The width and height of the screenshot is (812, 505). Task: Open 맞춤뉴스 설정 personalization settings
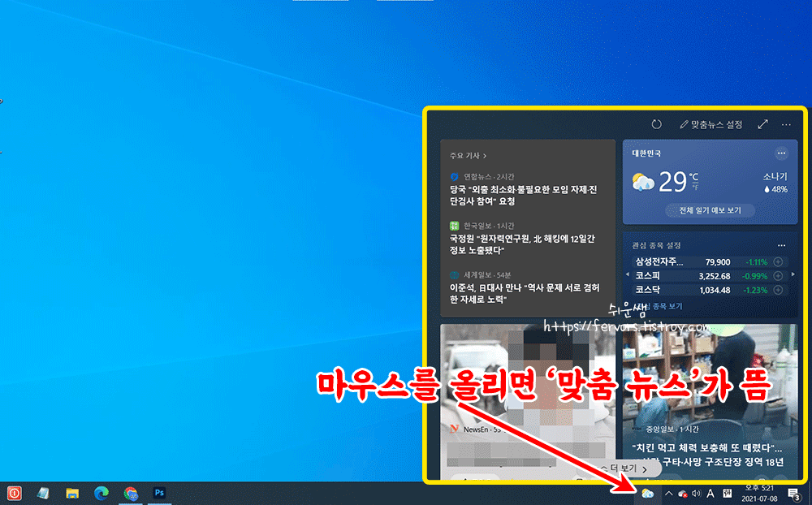point(711,125)
